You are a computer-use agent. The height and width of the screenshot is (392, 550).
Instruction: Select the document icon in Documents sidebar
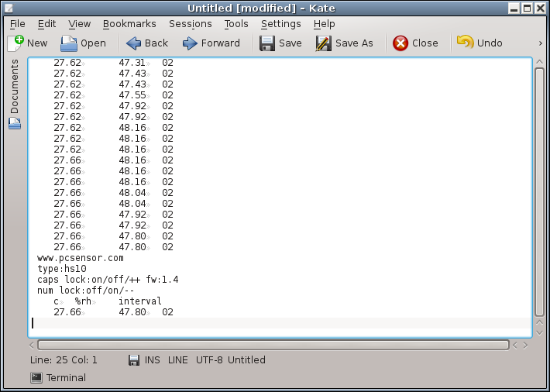[15, 123]
